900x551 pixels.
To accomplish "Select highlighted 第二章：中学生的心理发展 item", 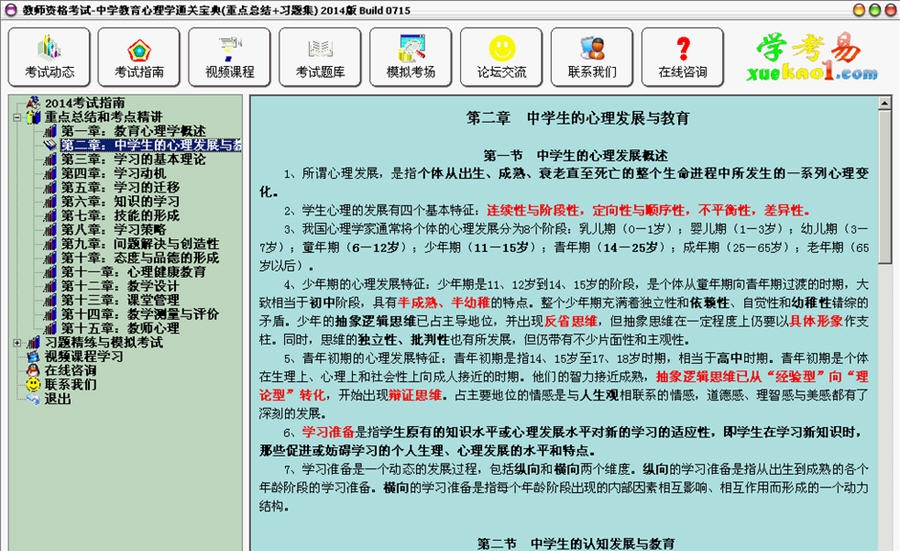I will point(151,145).
